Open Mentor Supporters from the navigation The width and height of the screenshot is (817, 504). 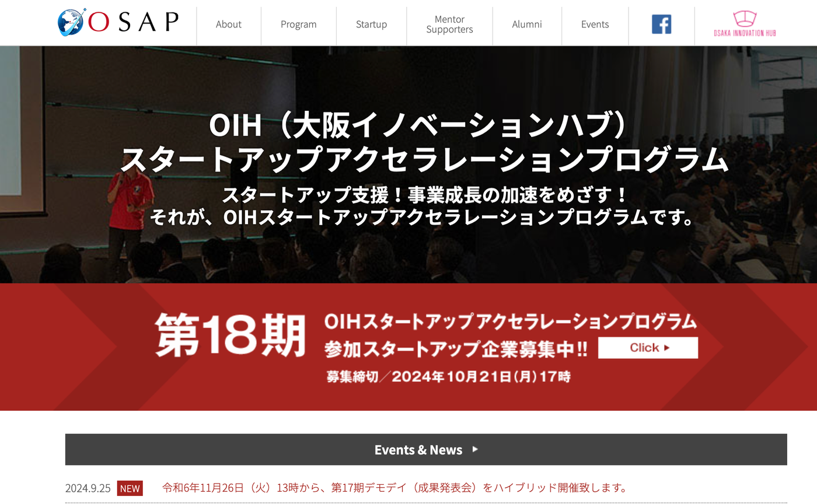(x=449, y=24)
